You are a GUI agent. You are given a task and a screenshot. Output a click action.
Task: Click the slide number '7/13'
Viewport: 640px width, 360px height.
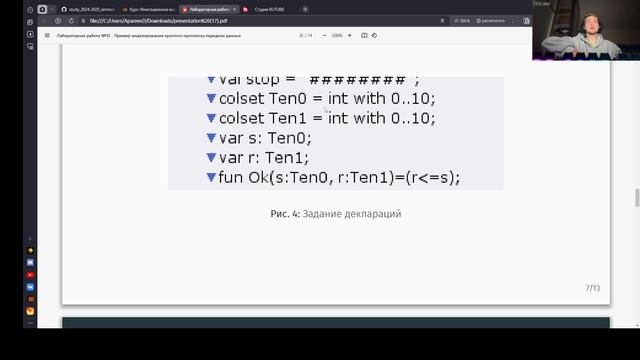click(593, 288)
